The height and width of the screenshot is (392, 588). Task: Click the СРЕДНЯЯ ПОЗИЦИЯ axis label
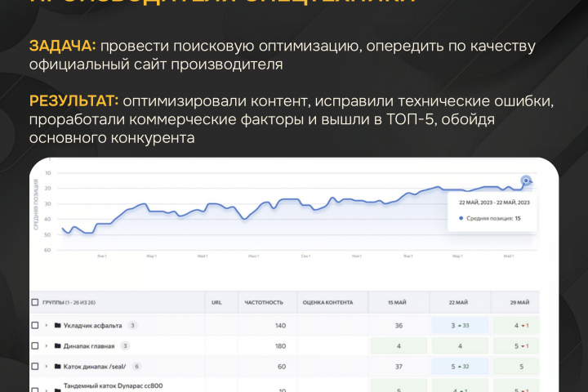tap(36, 204)
